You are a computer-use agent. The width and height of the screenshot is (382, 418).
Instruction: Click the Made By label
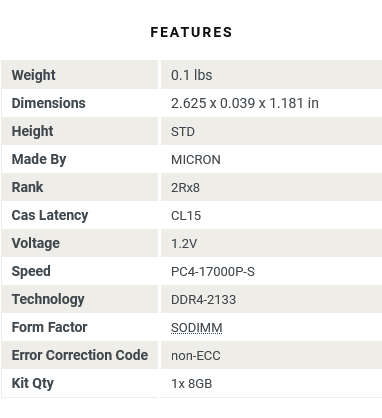39,159
